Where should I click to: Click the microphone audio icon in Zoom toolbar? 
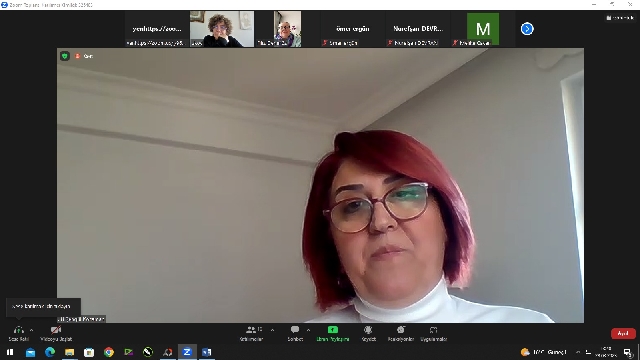pyautogui.click(x=18, y=330)
